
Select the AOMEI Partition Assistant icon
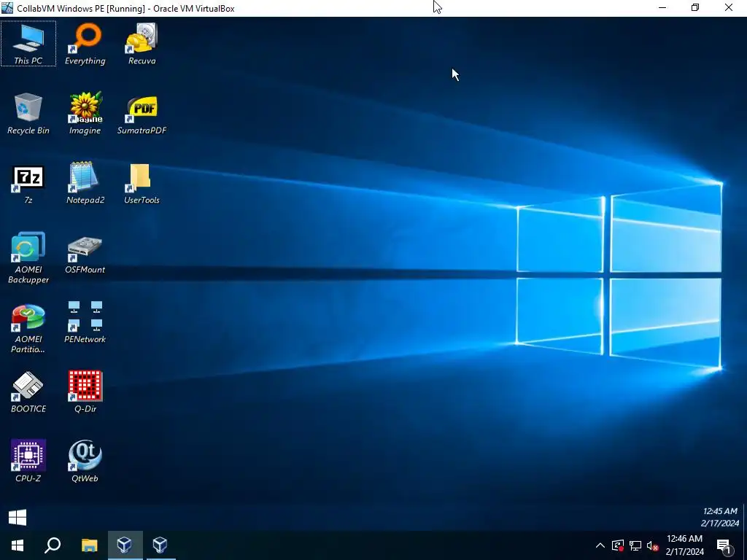click(28, 328)
